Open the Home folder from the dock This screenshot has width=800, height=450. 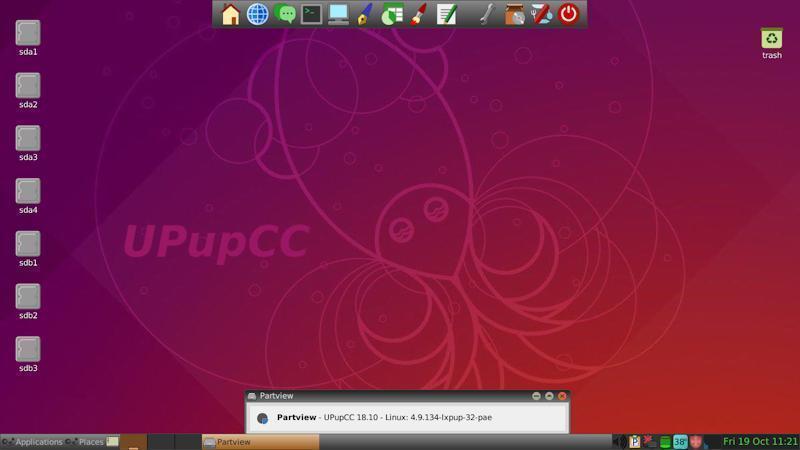tap(230, 14)
